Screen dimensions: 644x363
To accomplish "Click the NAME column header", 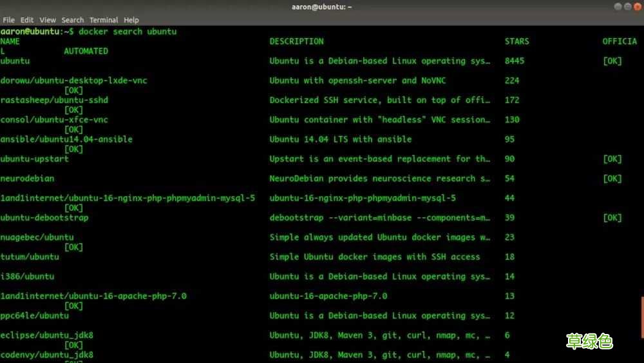I will 10,41.
